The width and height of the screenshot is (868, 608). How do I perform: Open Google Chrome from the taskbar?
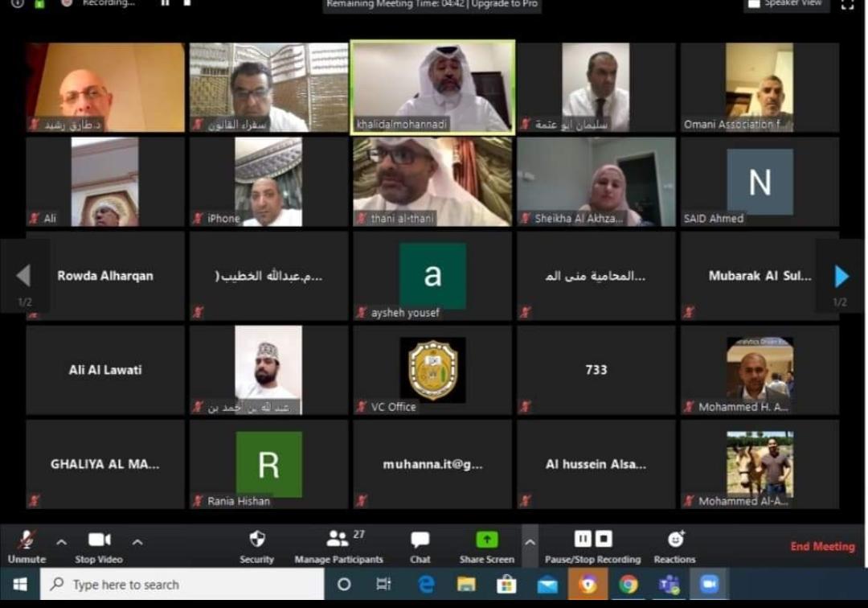(x=628, y=584)
